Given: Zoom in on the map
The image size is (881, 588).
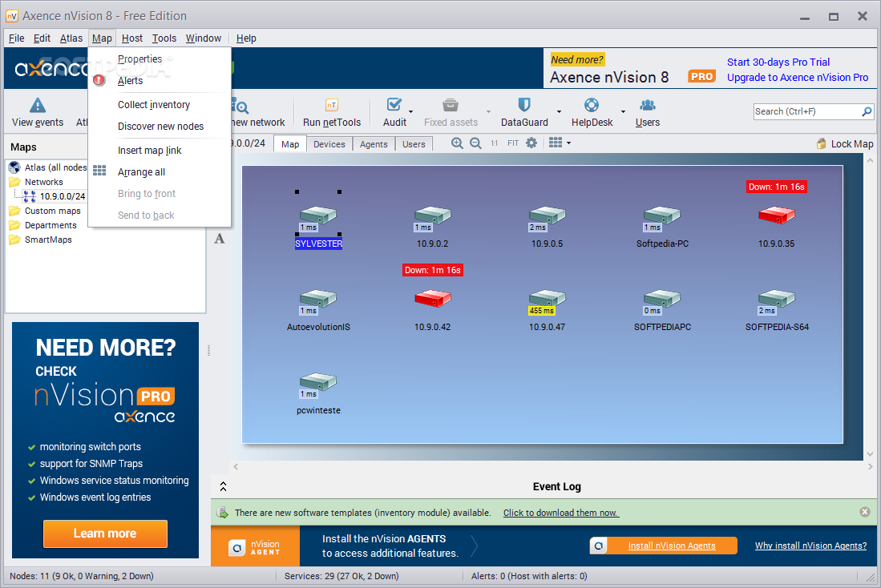Looking at the screenshot, I should pyautogui.click(x=458, y=143).
